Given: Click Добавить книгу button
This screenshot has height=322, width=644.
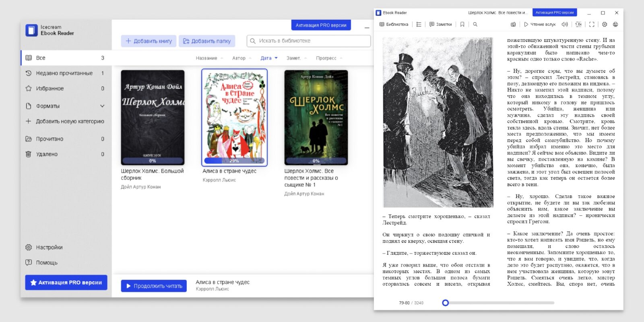Looking at the screenshot, I should tap(149, 41).
